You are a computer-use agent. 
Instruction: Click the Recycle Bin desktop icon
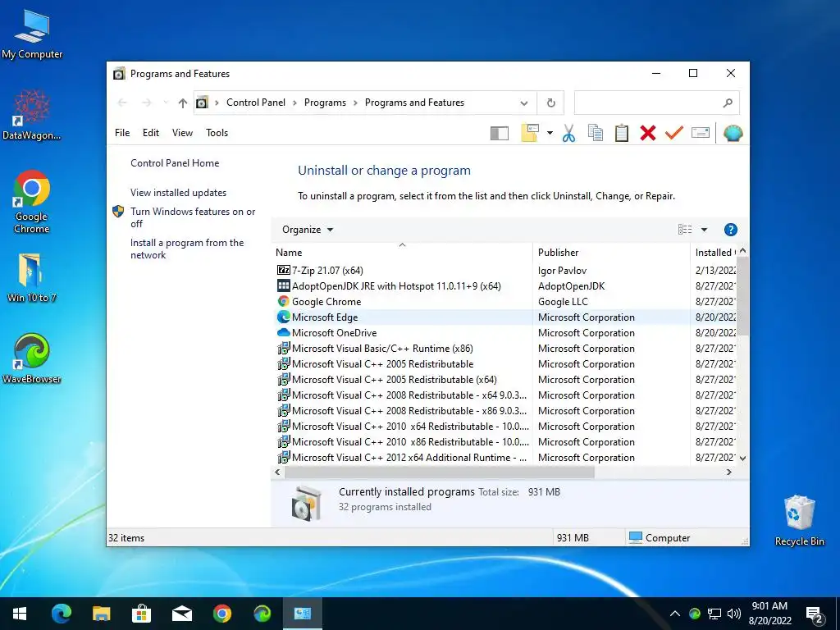[799, 520]
